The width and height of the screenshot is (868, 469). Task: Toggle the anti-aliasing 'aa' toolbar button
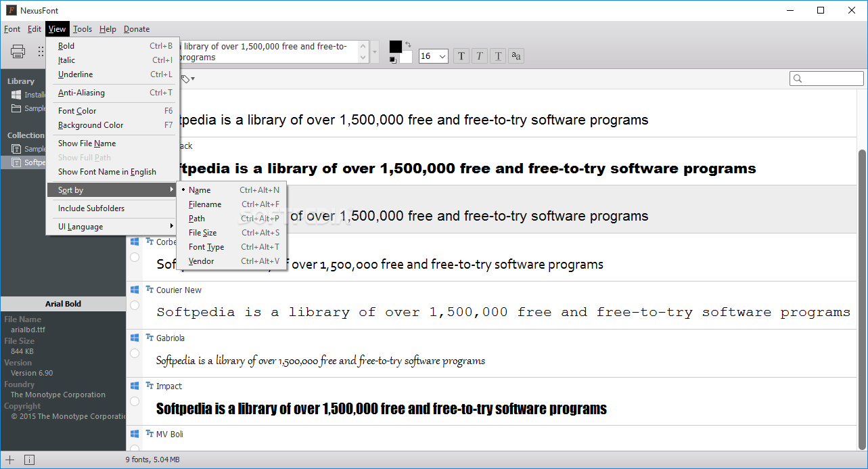tap(516, 56)
